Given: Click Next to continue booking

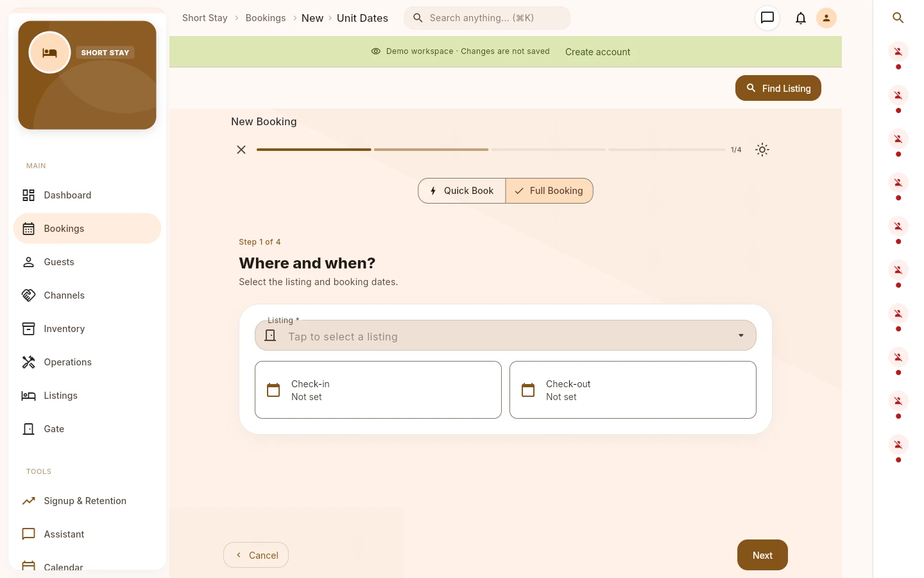Looking at the screenshot, I should tap(762, 555).
